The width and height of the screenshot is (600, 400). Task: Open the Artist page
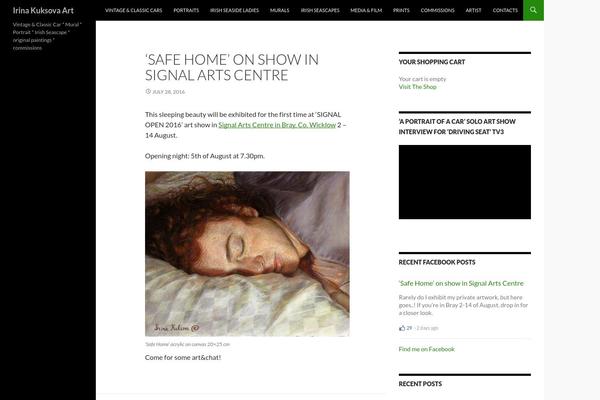pos(473,10)
